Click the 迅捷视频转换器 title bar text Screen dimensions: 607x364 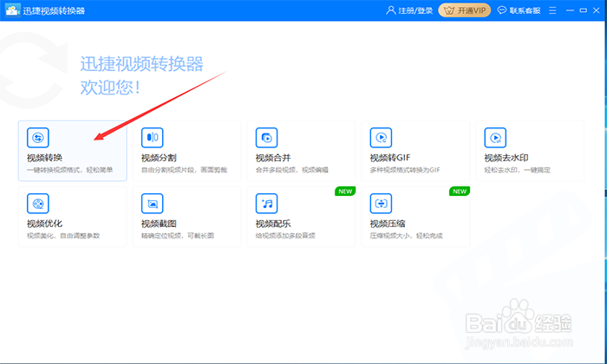54,10
